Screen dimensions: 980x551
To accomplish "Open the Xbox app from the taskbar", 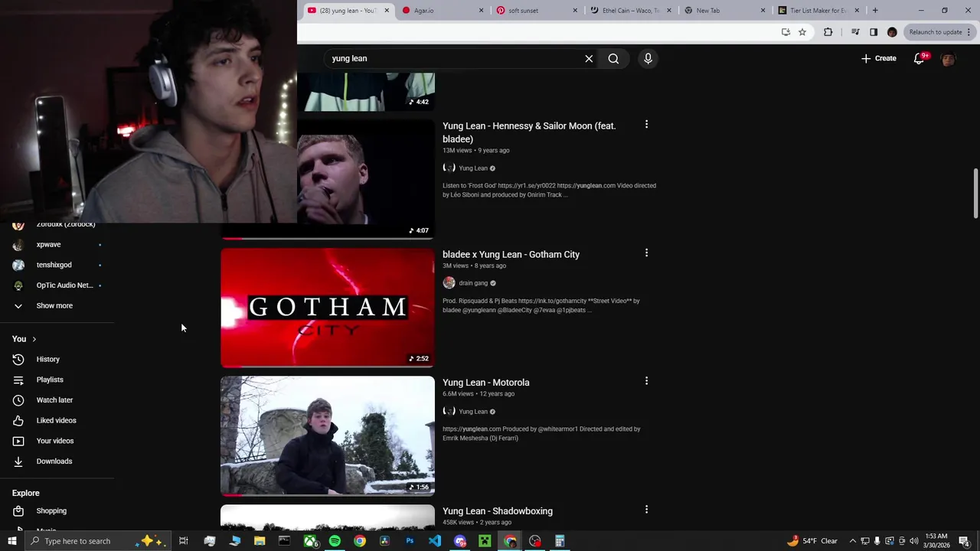I will (x=310, y=541).
